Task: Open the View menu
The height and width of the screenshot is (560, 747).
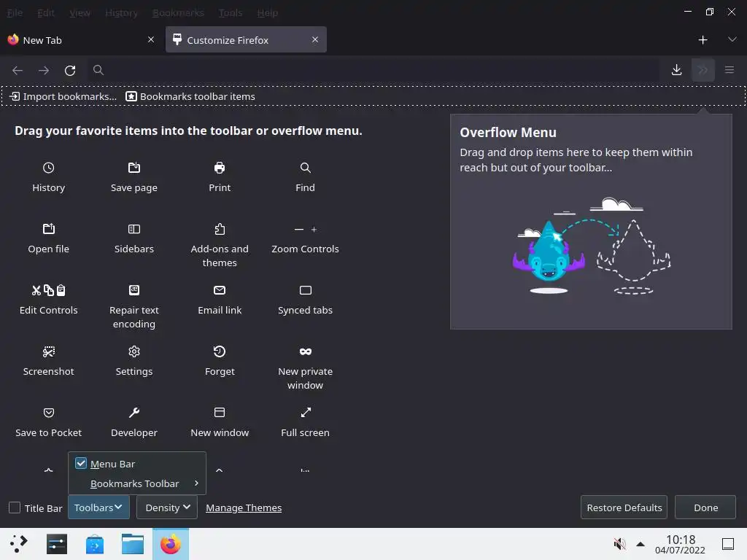Action: point(80,13)
